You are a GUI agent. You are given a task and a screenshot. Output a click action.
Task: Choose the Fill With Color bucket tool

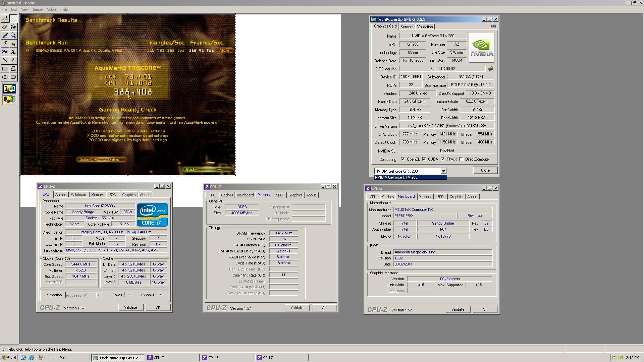click(13, 27)
